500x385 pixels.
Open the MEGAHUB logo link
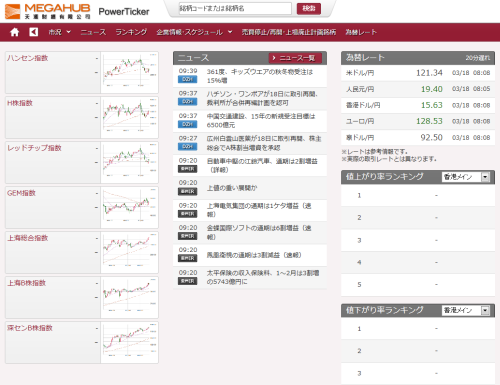click(x=48, y=11)
